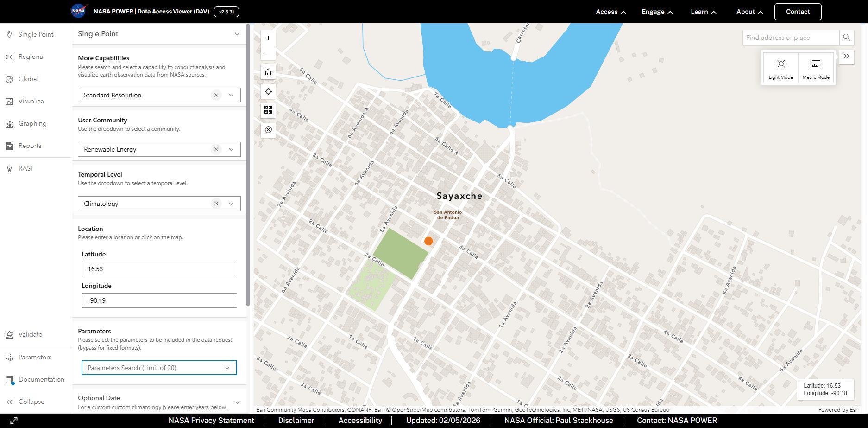This screenshot has width=868, height=428.
Task: Expand the User Community dropdown
Action: click(231, 149)
